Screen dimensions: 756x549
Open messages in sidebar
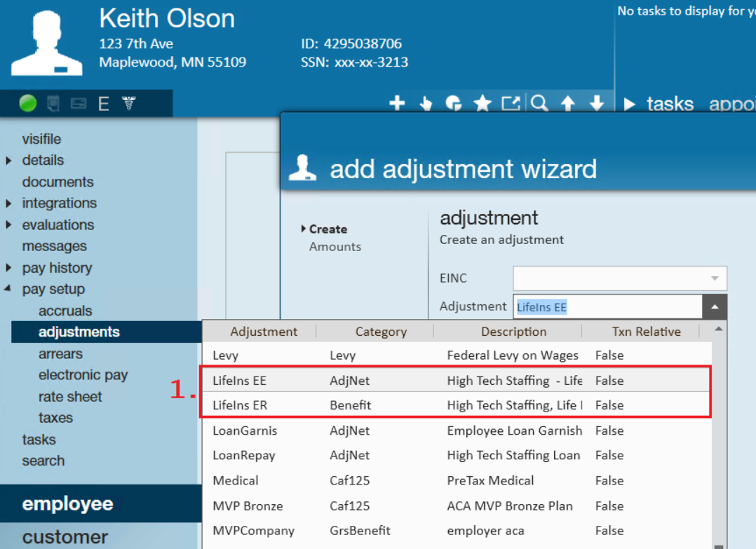coord(55,246)
